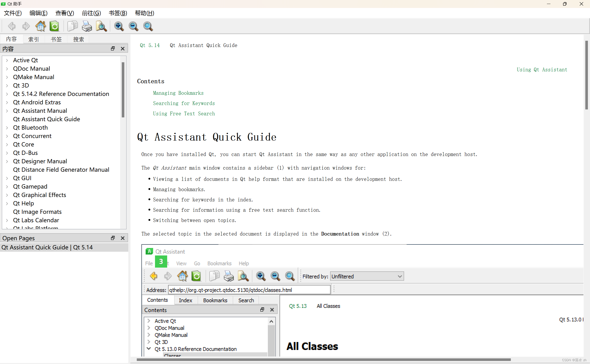
Task: Expand the Qt Core tree node
Action: tap(7, 144)
